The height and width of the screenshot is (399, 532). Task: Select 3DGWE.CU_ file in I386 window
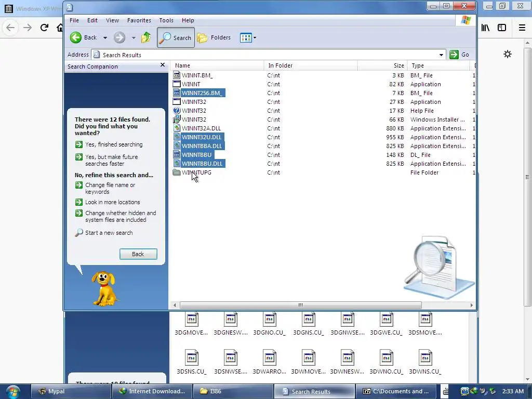(386, 324)
